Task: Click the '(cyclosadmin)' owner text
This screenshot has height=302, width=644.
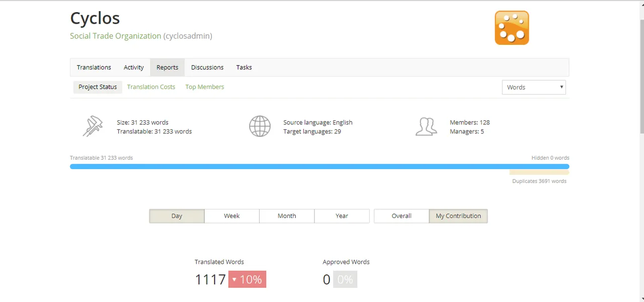Action: pos(188,36)
